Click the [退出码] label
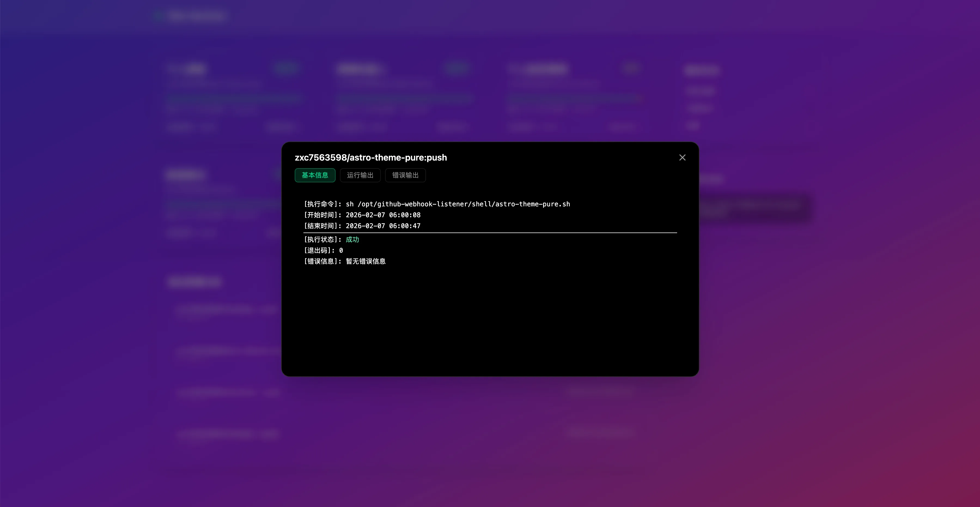Image resolution: width=980 pixels, height=507 pixels. coord(319,251)
